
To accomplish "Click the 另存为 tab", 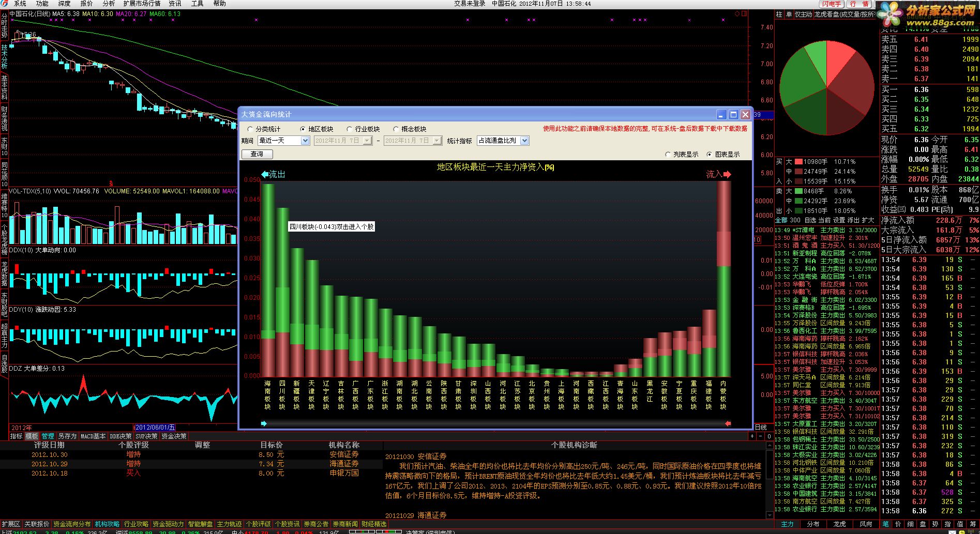I will click(67, 436).
